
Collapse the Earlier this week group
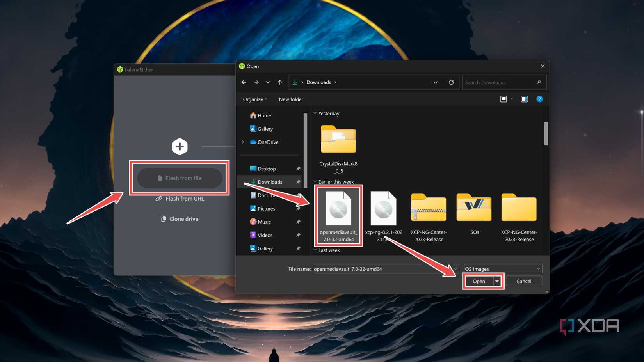coord(315,182)
